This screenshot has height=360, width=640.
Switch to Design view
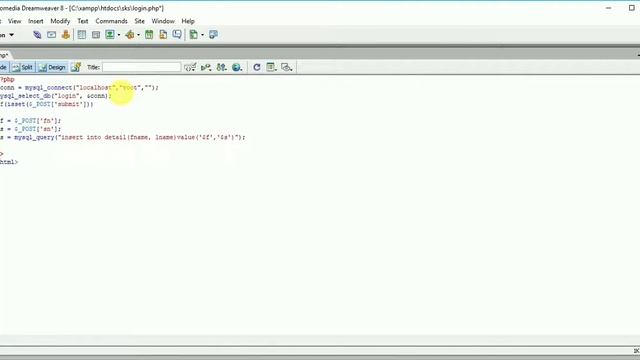click(52, 67)
